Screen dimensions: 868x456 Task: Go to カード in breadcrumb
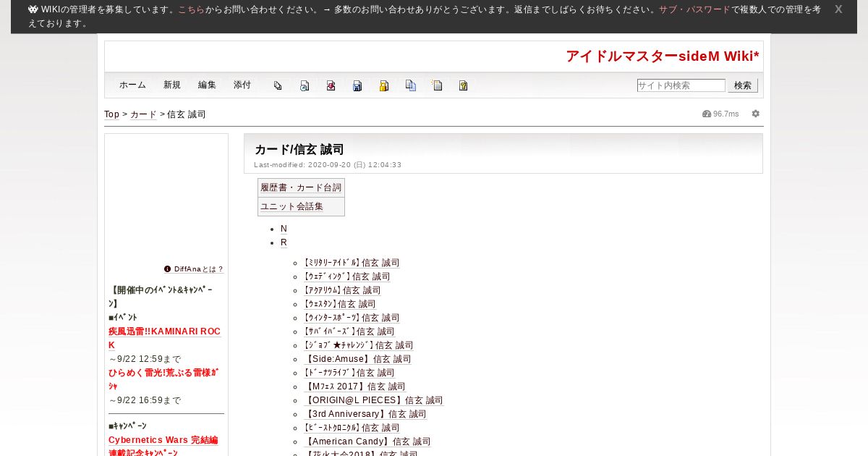(143, 114)
